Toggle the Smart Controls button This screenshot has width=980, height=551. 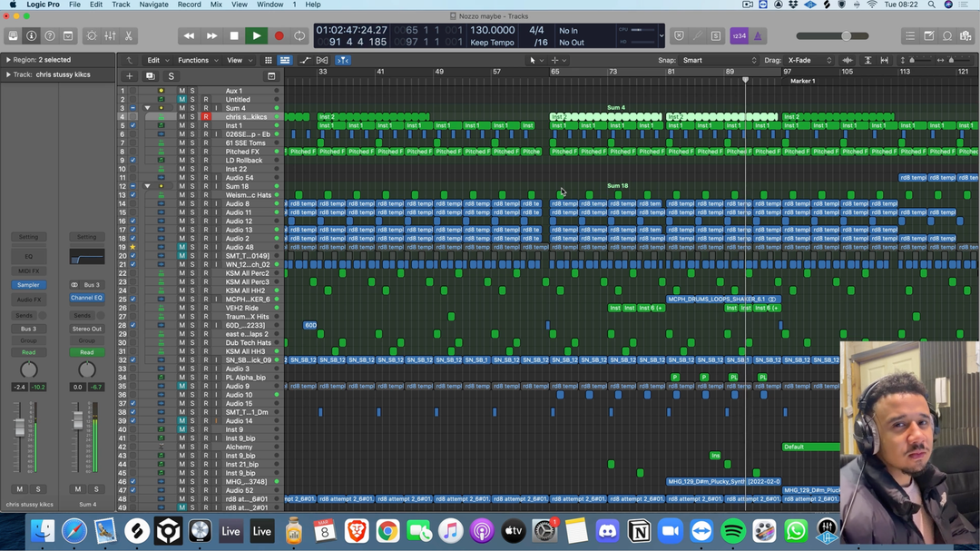91,36
